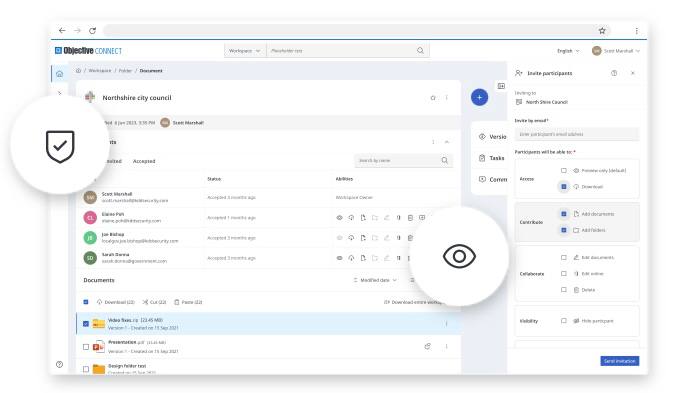Uncheck the Download access checkbox
This screenshot has width=686, height=393.
click(x=564, y=186)
